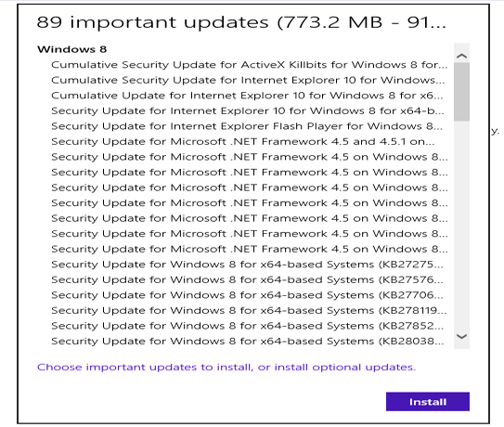This screenshot has width=504, height=427.
Task: Click the scroll down arrow icon
Action: coord(461,337)
